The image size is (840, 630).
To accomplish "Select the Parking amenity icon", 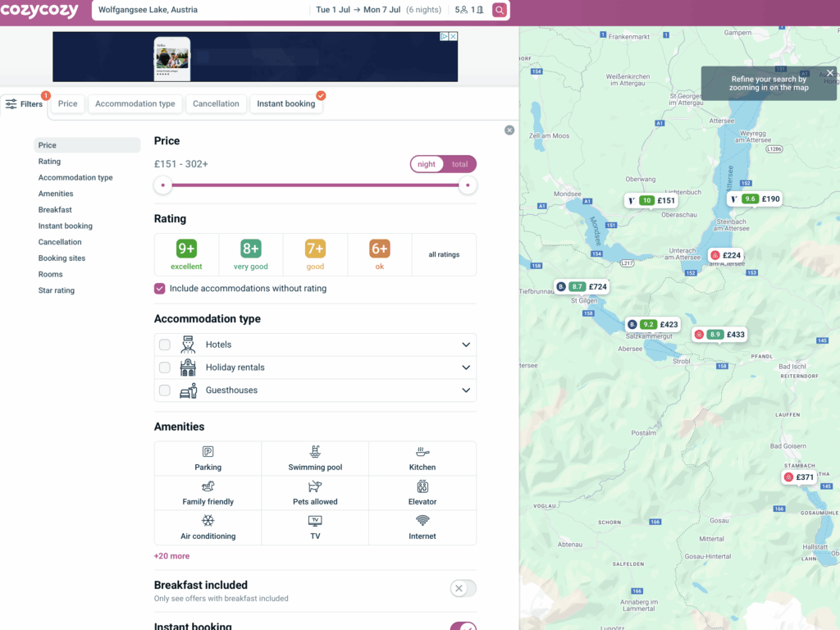I will (208, 459).
